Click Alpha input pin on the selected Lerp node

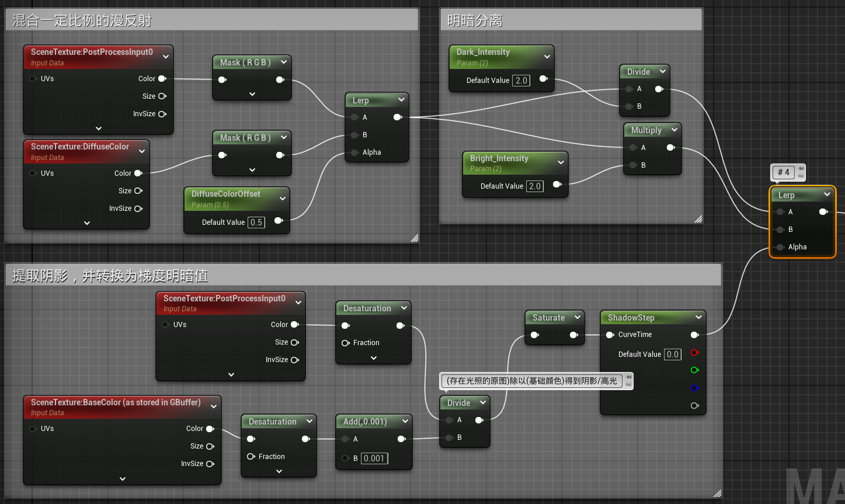(780, 247)
